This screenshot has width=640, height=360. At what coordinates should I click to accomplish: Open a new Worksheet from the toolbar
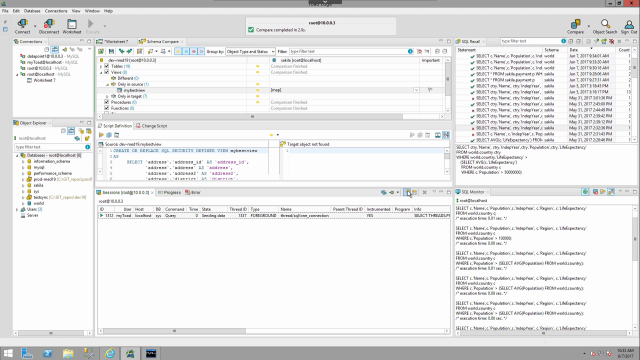tap(72, 26)
